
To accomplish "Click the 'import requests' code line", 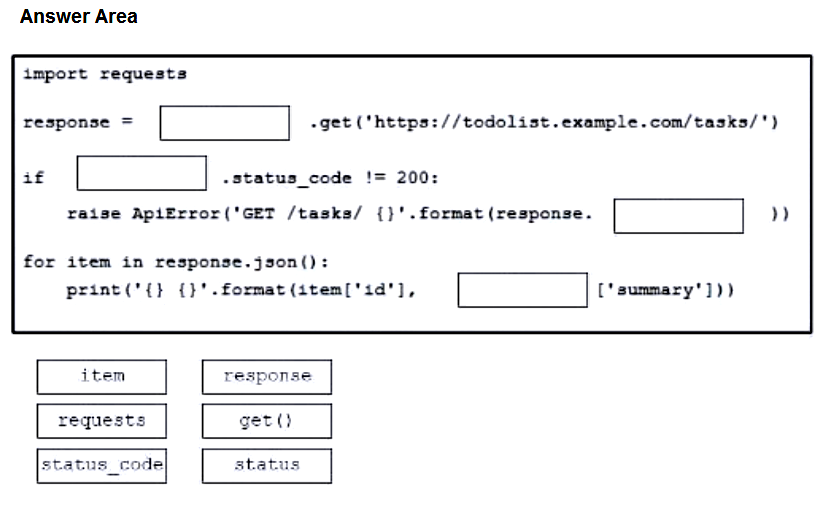I will pos(105,74).
